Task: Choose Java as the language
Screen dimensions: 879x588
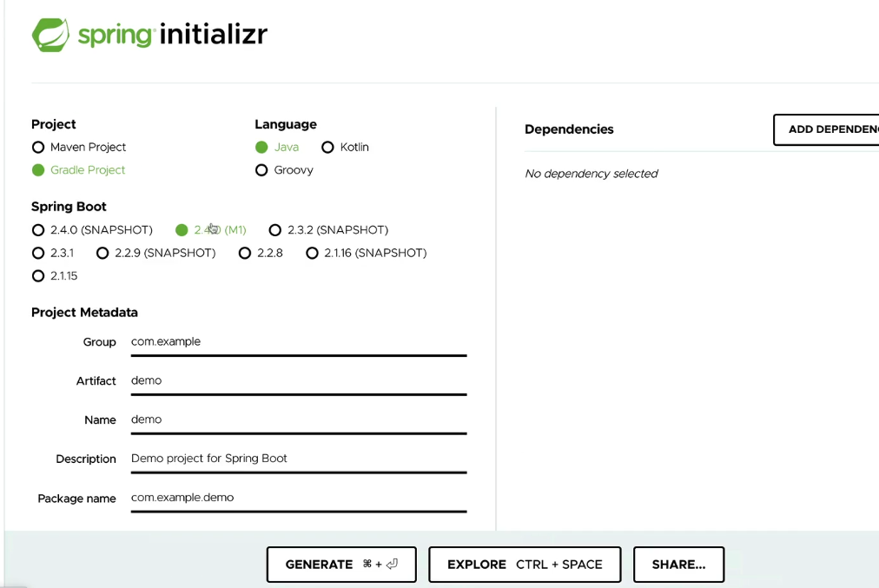Action: [261, 148]
